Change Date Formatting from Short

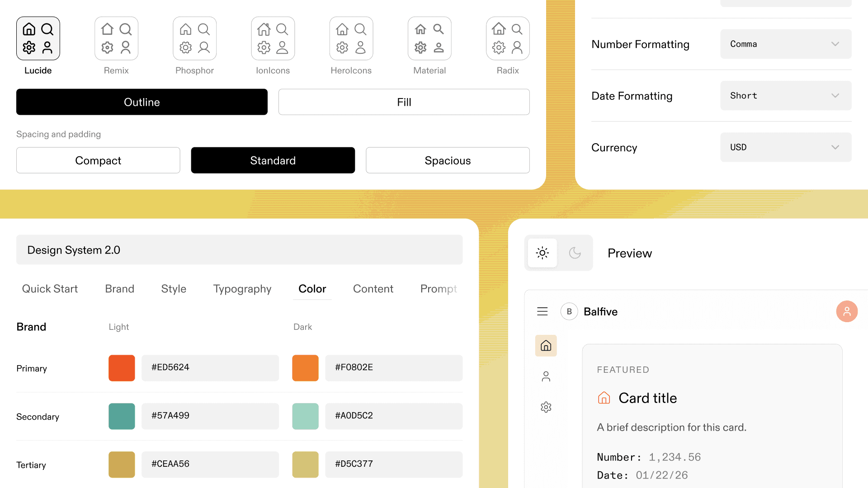tap(785, 95)
